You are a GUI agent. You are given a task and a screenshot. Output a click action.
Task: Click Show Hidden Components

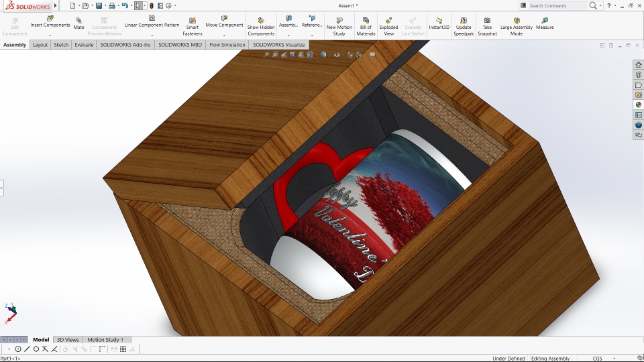[x=261, y=27]
